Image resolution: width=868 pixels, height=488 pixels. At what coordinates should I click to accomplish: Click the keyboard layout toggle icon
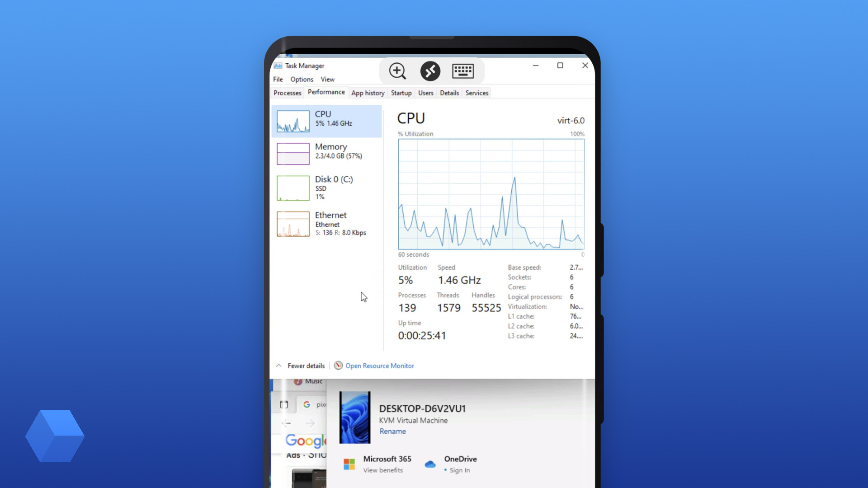(x=462, y=71)
